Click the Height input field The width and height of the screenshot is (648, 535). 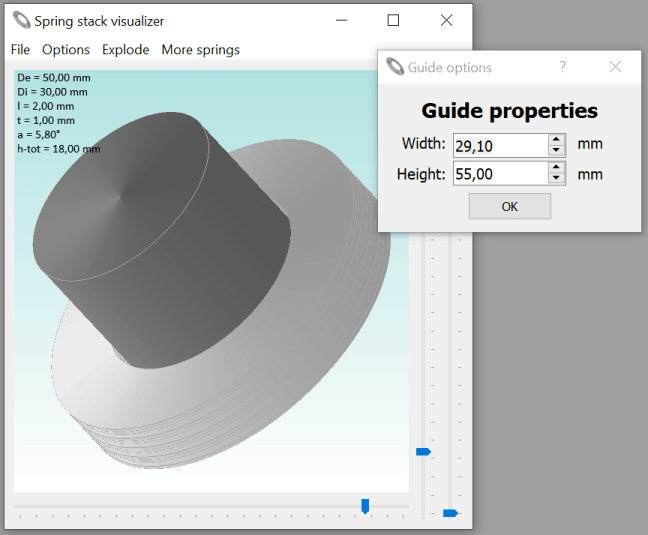click(x=501, y=174)
